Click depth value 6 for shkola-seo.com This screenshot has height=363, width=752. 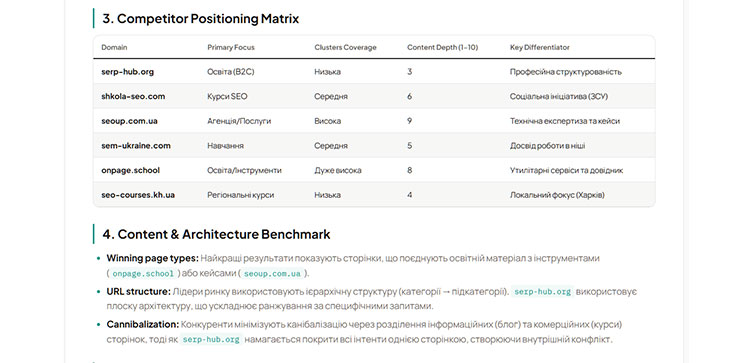coord(409,96)
